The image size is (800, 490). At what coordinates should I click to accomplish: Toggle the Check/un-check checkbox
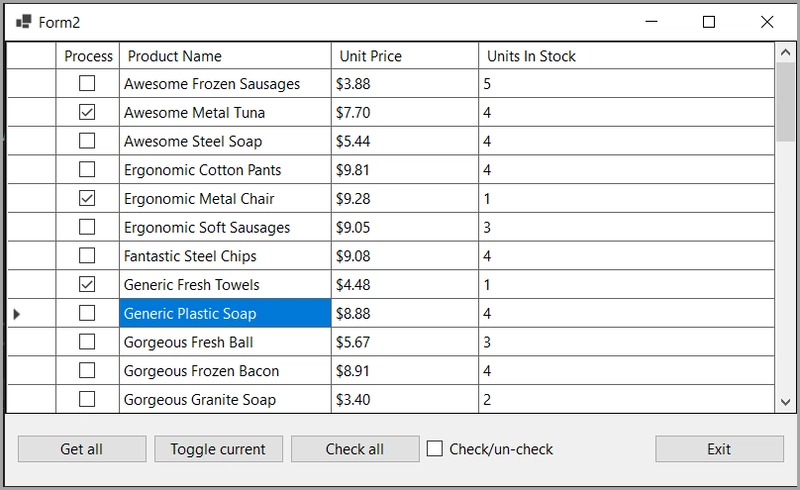pyautogui.click(x=435, y=449)
